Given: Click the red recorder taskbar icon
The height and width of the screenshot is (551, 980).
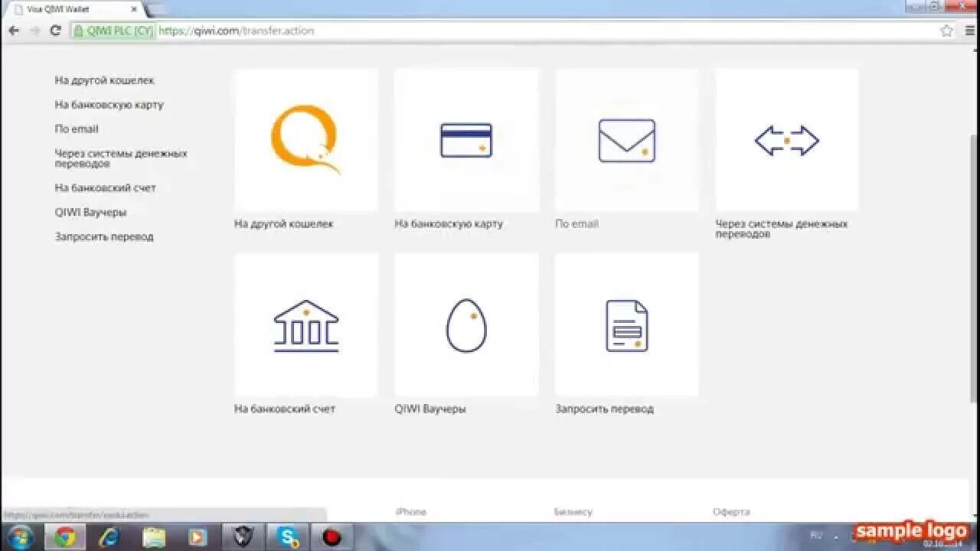Looking at the screenshot, I should click(x=332, y=537).
